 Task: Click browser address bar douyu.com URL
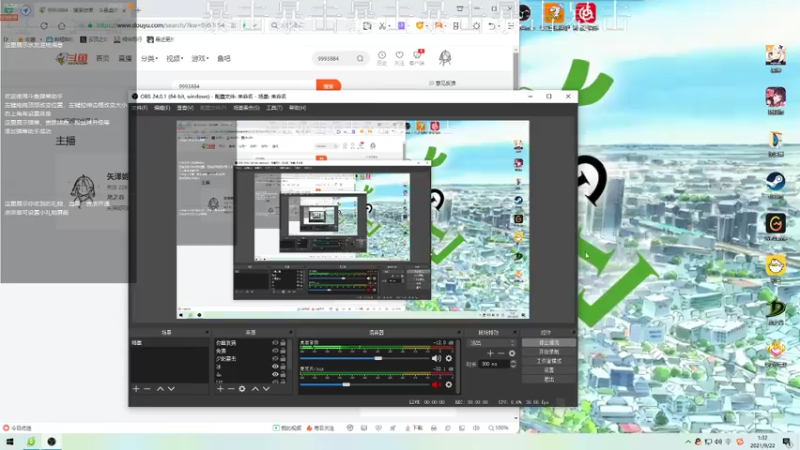coord(160,26)
